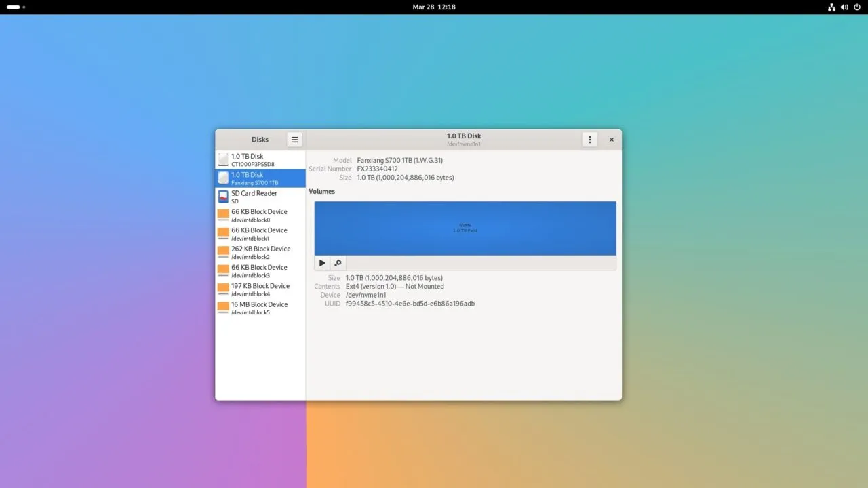Select the 16 MB /dev/mtdblock5 device
This screenshot has width=868, height=488.
tap(260, 308)
